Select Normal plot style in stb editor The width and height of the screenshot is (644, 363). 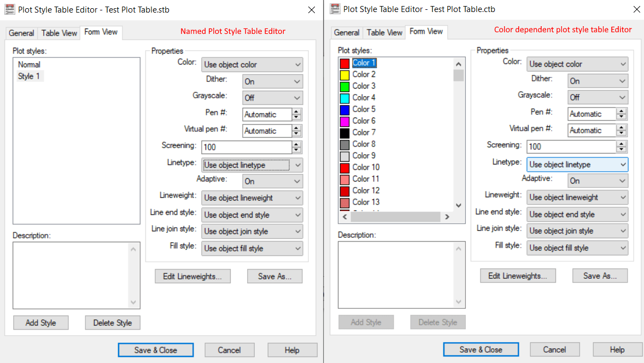(x=29, y=65)
